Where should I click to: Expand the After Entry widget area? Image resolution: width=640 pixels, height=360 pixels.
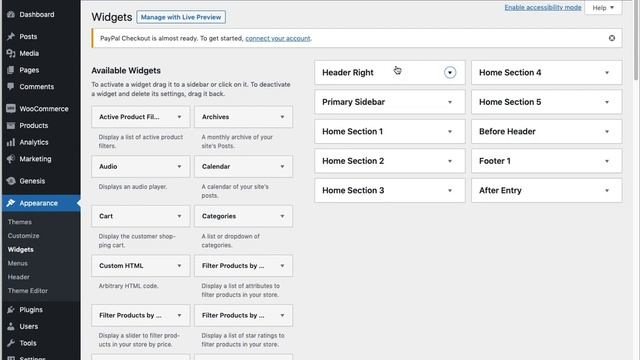(607, 190)
